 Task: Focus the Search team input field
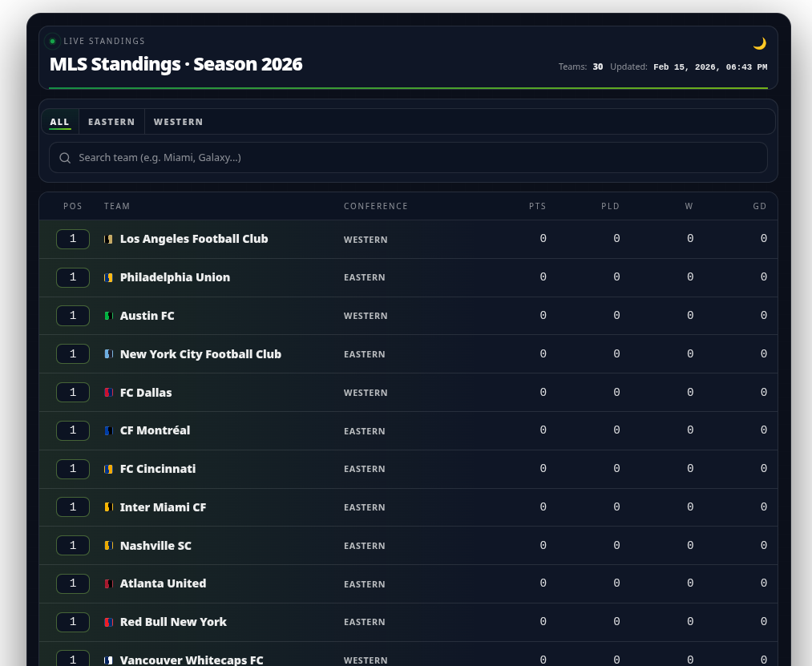(417, 158)
